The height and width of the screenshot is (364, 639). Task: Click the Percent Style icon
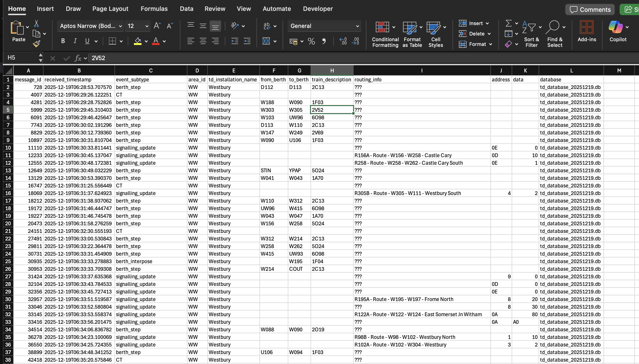pyautogui.click(x=311, y=41)
